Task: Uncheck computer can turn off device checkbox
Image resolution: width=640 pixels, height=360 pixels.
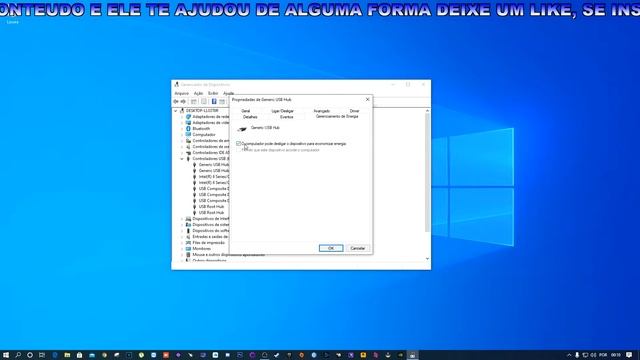Action: pyautogui.click(x=239, y=144)
